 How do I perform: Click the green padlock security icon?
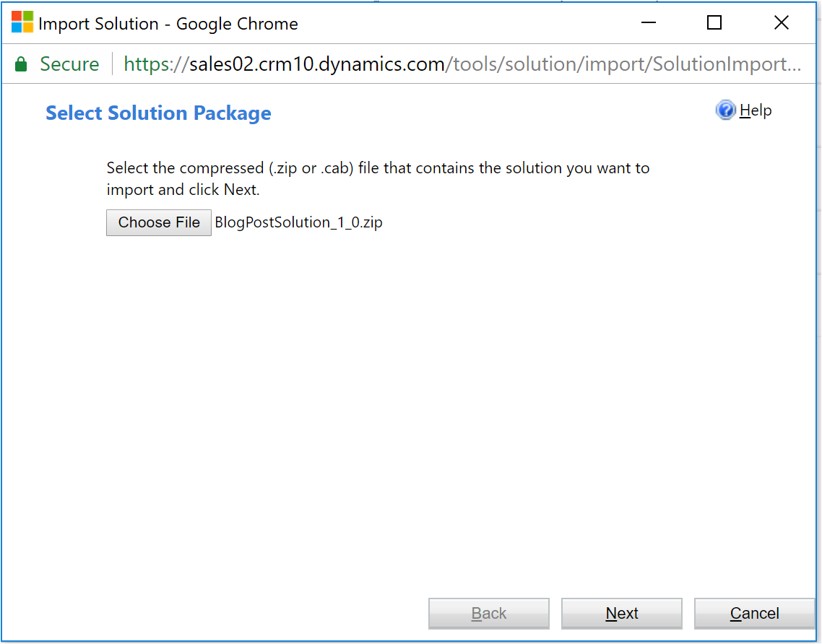pos(22,65)
